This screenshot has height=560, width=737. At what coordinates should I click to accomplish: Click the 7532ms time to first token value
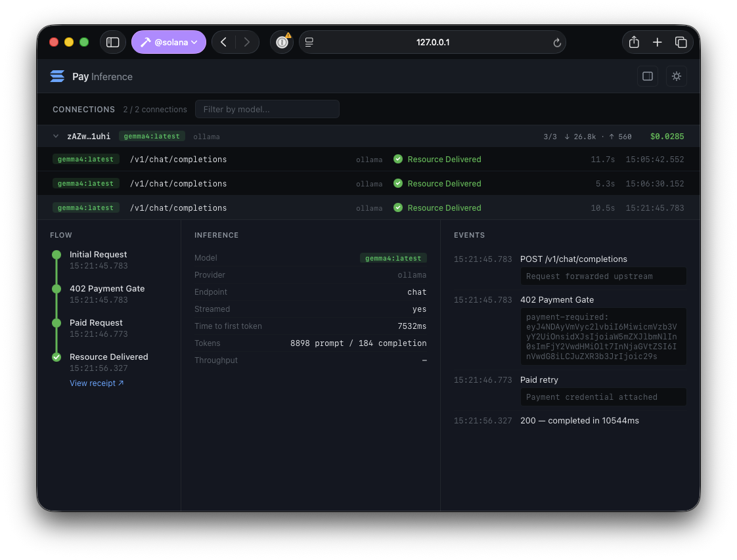(412, 326)
